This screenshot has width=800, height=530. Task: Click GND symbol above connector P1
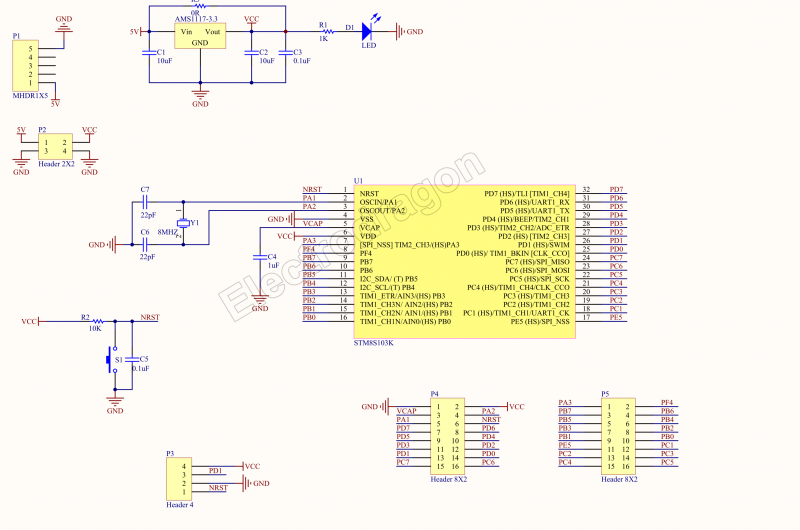[x=64, y=26]
